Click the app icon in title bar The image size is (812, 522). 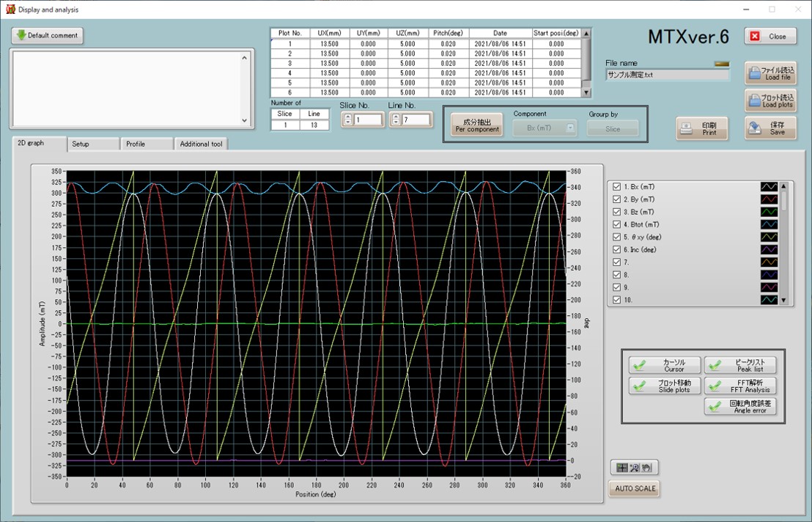10,10
